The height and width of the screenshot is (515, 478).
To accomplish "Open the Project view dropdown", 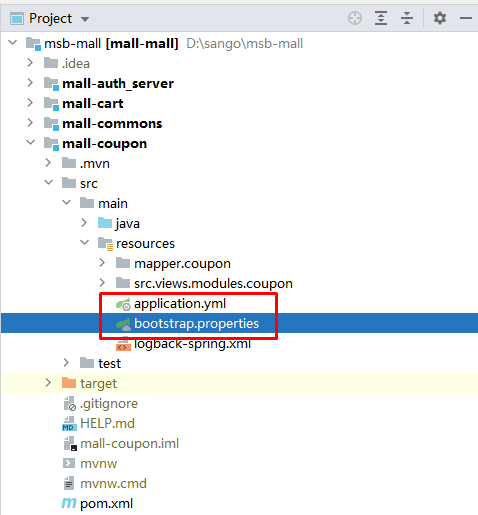I will [x=85, y=19].
